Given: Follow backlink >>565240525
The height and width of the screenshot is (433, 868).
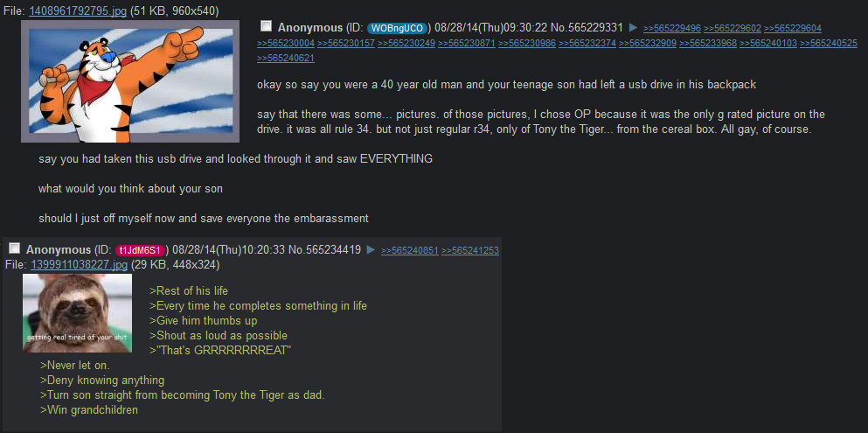Looking at the screenshot, I should [829, 43].
